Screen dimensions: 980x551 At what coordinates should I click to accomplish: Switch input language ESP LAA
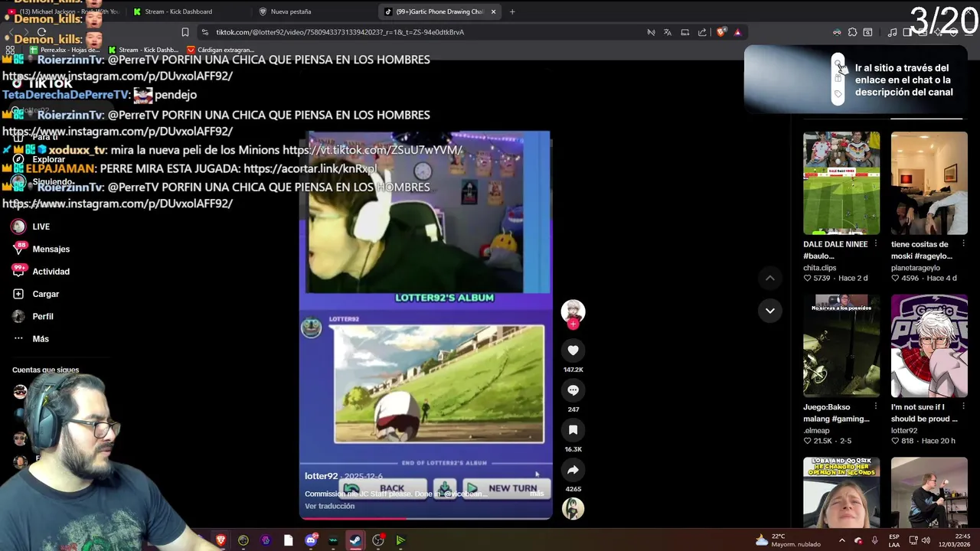[894, 540]
